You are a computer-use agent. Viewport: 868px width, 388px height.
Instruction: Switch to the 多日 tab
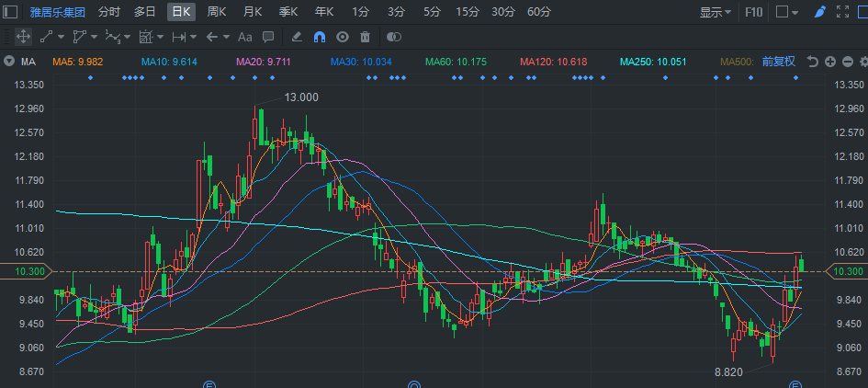(145, 12)
